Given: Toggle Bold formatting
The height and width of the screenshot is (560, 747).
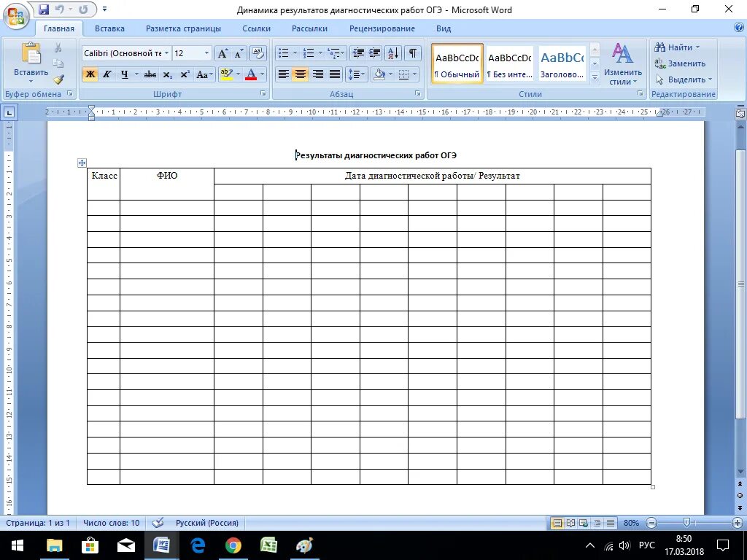Looking at the screenshot, I should click(90, 74).
